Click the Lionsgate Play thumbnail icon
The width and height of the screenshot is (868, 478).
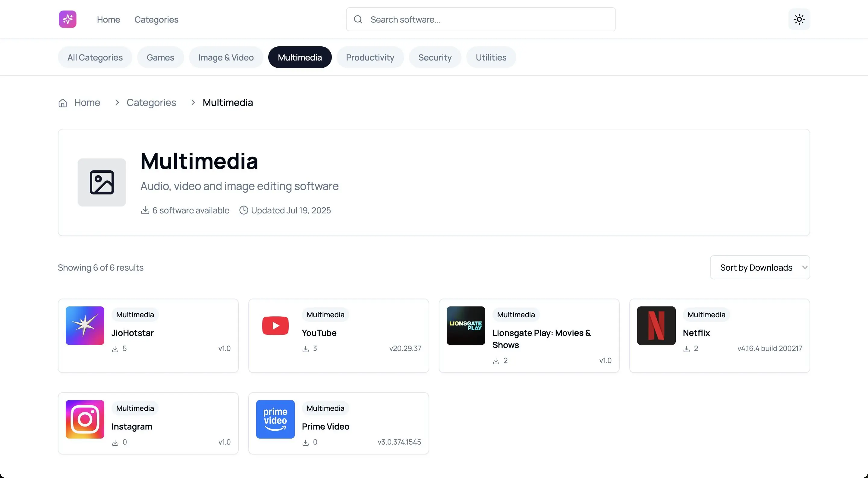(466, 325)
